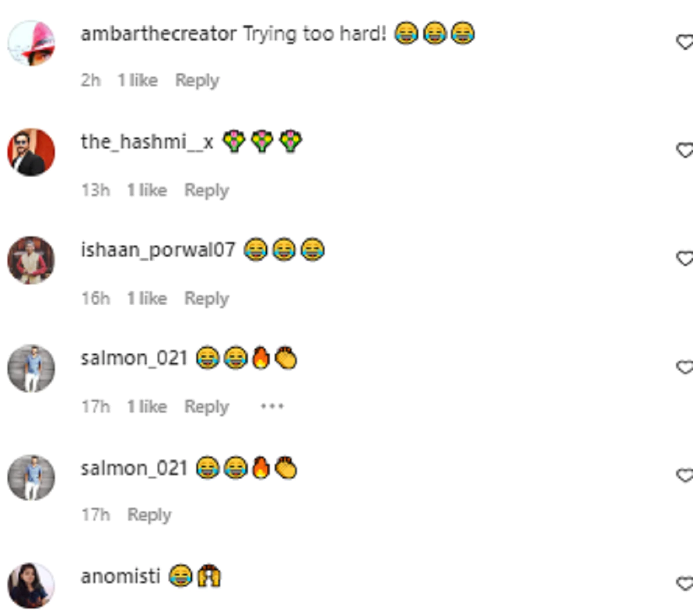Like ishaan_porwal07's comment with heart icon

[x=685, y=258]
